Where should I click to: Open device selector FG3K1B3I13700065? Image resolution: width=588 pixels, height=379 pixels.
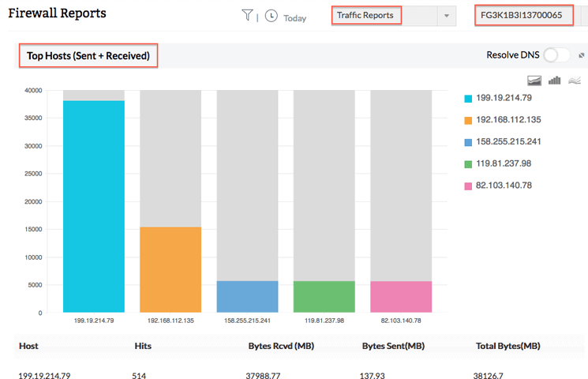524,15
